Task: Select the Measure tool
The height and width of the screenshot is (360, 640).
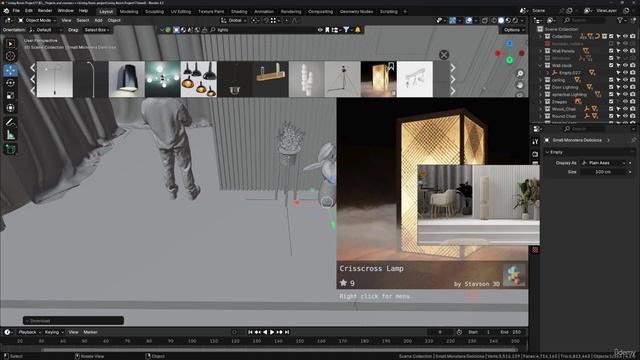Action: [11, 135]
